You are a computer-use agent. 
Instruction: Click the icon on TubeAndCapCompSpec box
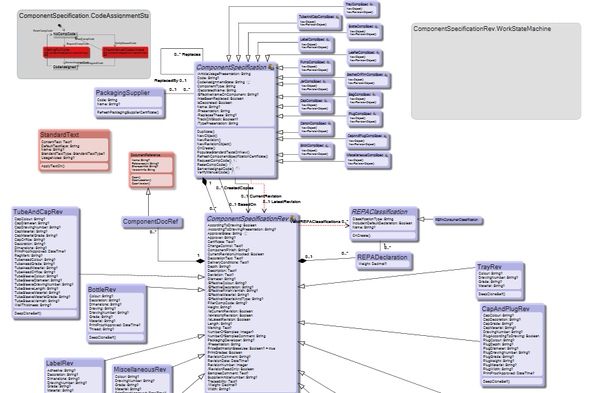pyautogui.click(x=337, y=17)
